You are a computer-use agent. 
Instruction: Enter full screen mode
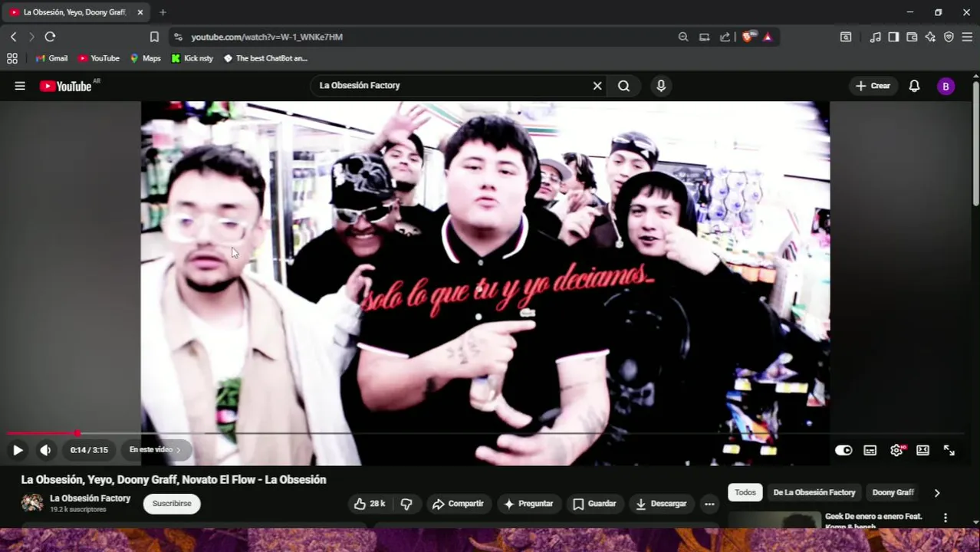(949, 450)
